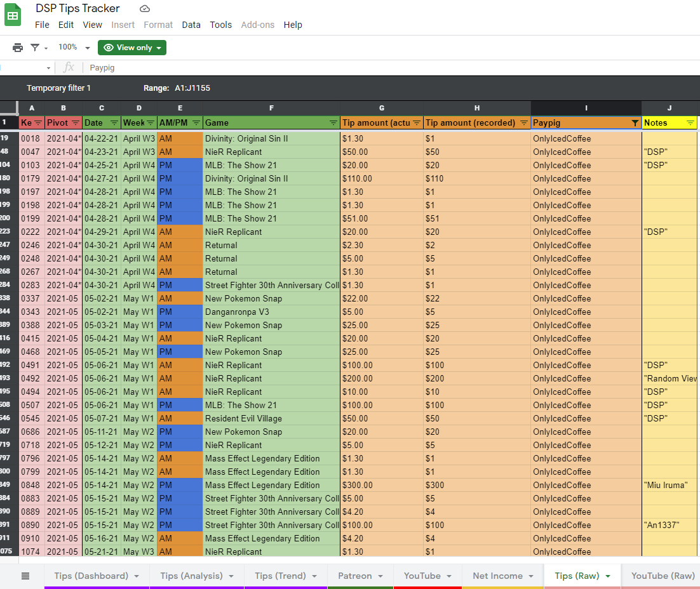Select column F header
Image resolution: width=700 pixels, height=589 pixels.
[x=271, y=108]
